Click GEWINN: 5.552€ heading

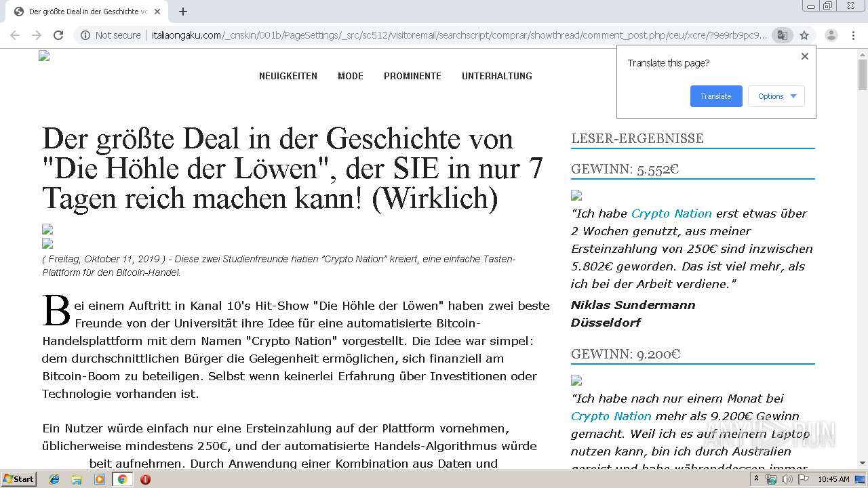(x=625, y=169)
